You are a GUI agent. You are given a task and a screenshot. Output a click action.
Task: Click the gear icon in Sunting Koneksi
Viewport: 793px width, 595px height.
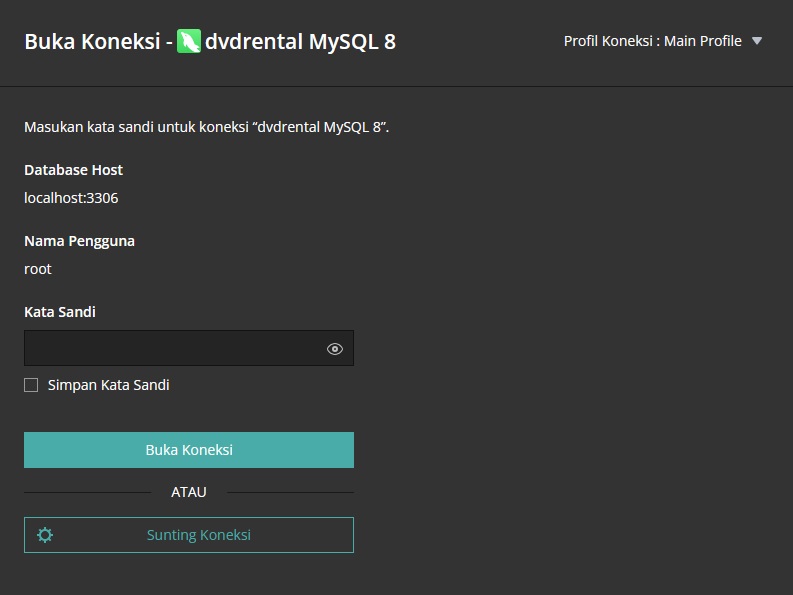[45, 535]
